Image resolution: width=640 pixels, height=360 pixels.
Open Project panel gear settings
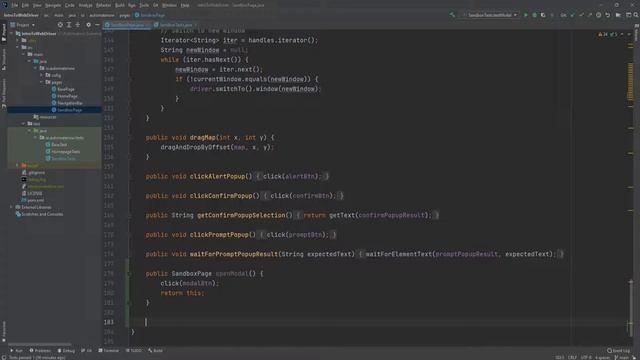point(89,25)
